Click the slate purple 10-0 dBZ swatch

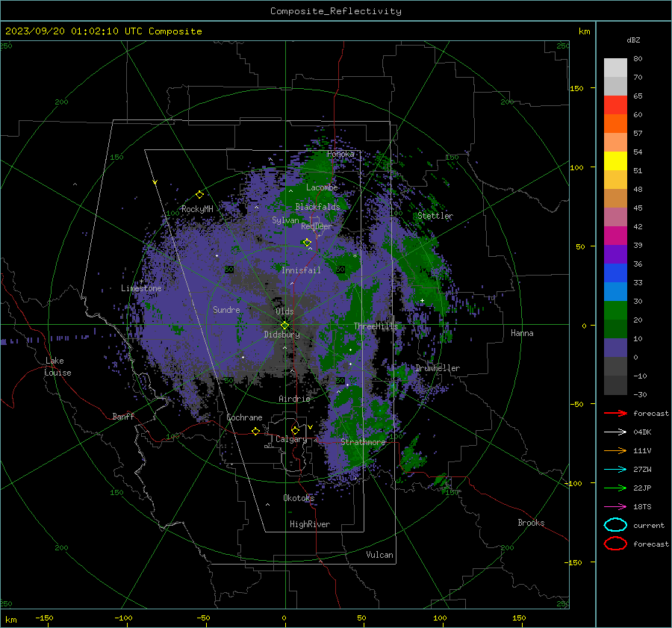615,348
